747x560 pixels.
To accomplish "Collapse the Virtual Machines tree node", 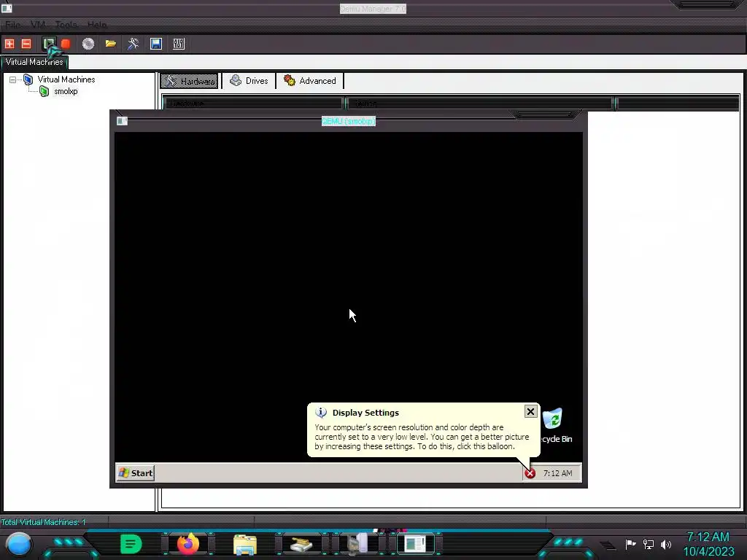I will (13, 79).
